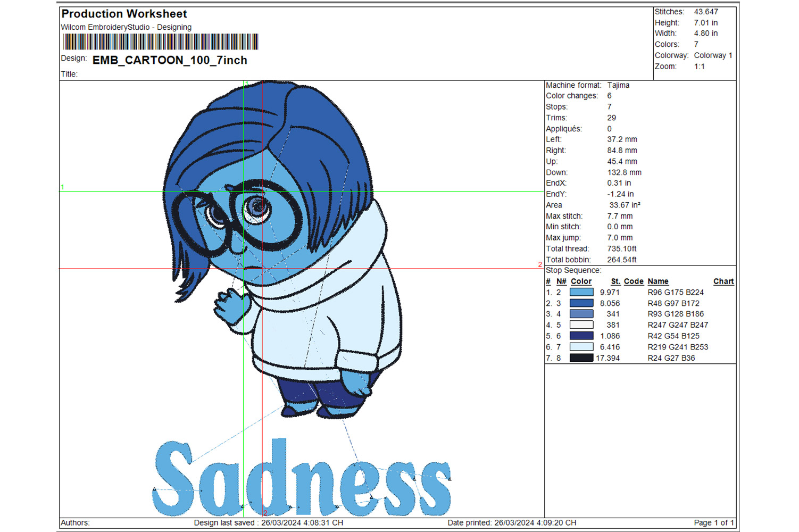This screenshot has height=532, width=799.
Task: Select total bobbin value '264.54ft'
Action: coord(622,260)
